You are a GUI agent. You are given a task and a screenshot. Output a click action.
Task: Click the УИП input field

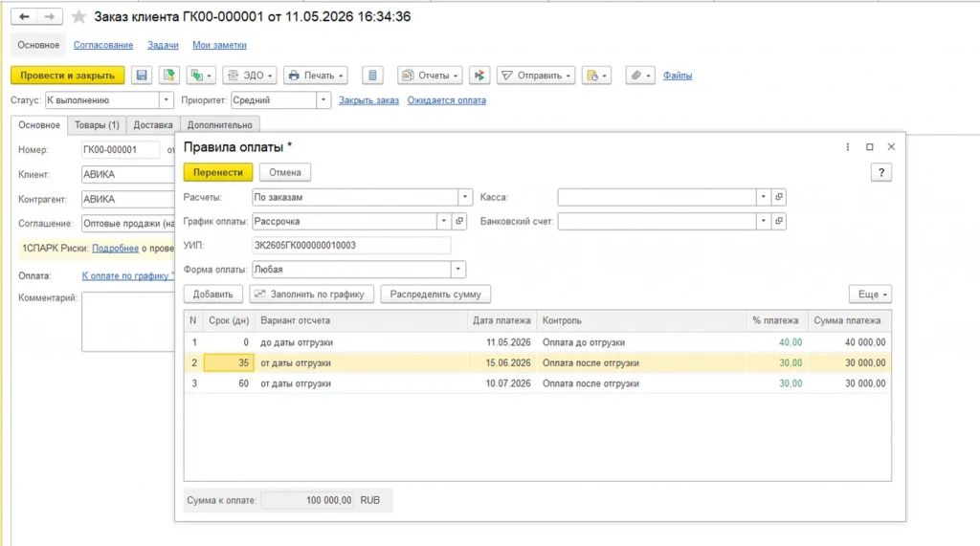coord(351,246)
